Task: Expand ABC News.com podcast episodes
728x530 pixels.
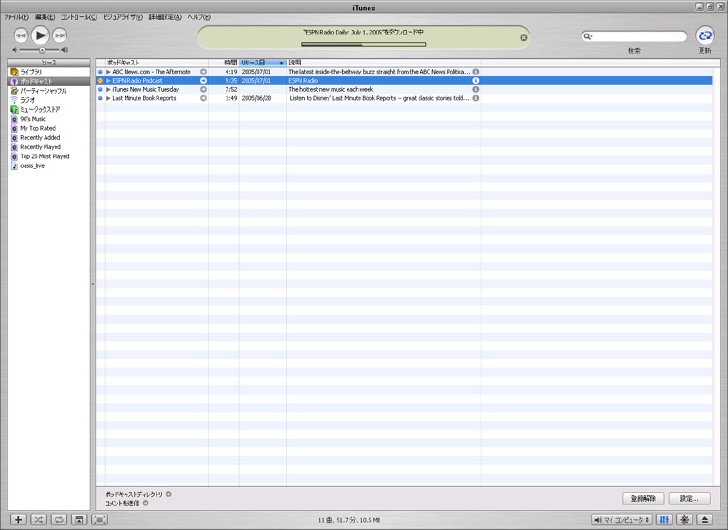Action: (108, 72)
